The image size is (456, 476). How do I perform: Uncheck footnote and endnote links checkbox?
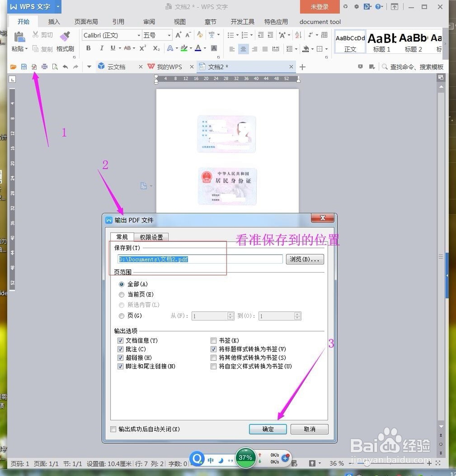coord(120,367)
